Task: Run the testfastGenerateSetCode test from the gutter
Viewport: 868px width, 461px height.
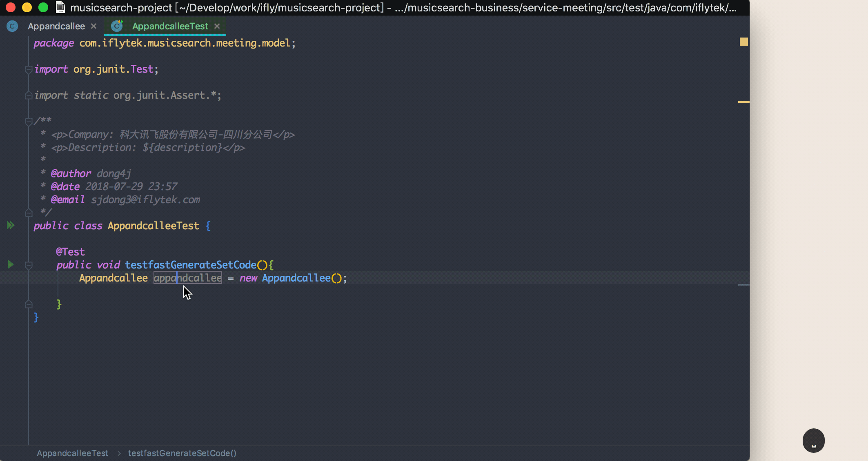Action: (x=11, y=265)
